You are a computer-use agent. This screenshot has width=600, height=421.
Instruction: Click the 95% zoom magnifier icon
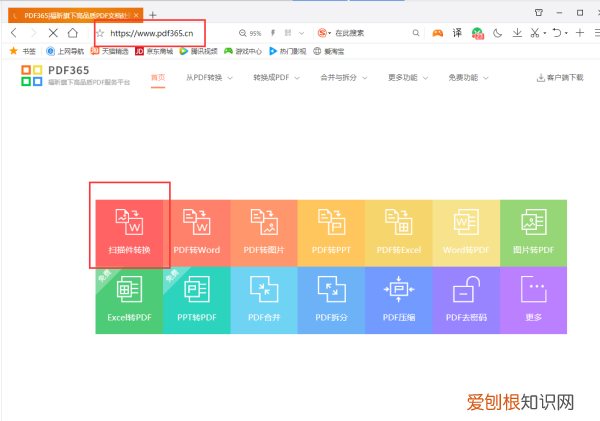242,33
